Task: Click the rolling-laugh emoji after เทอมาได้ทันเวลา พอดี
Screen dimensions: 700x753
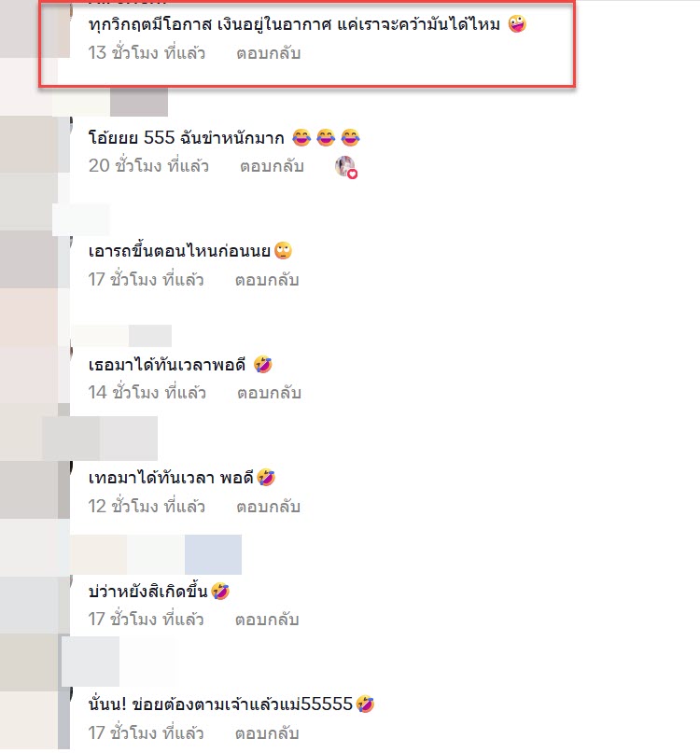Action: coord(266,478)
